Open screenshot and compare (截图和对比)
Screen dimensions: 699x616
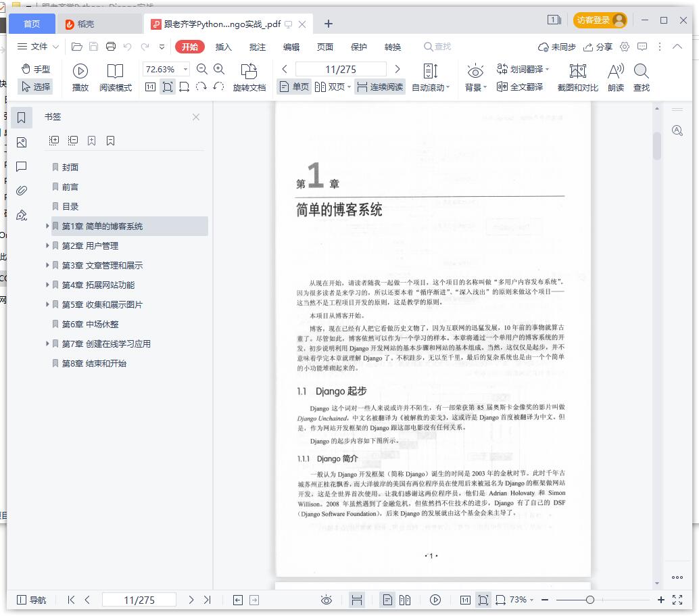[x=578, y=77]
